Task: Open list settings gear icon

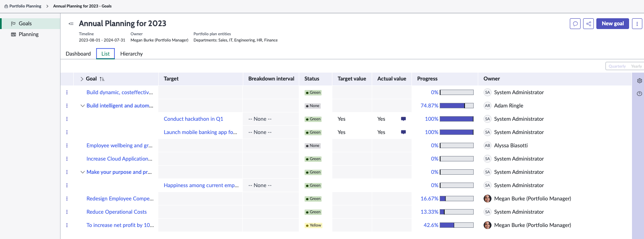Action: pos(639,81)
